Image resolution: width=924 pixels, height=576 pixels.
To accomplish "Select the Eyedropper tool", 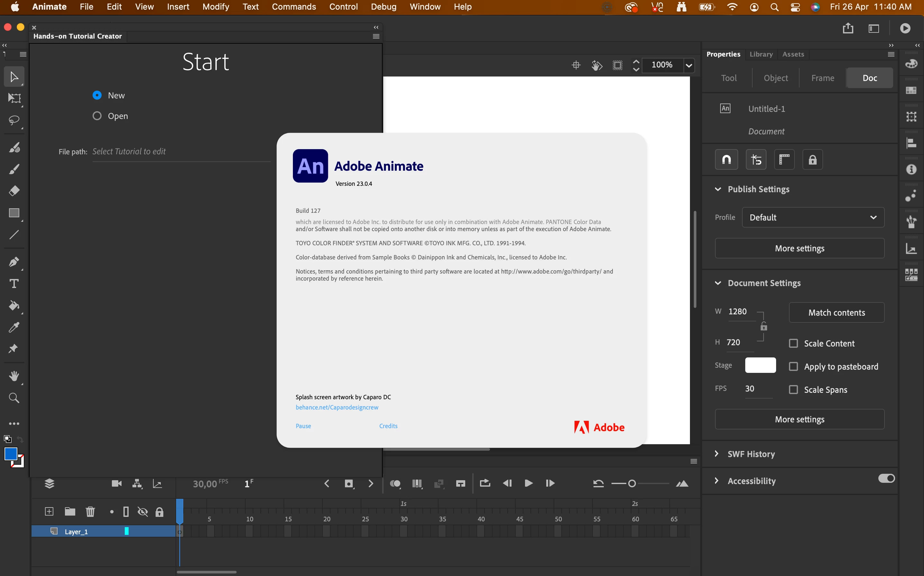I will (x=14, y=327).
